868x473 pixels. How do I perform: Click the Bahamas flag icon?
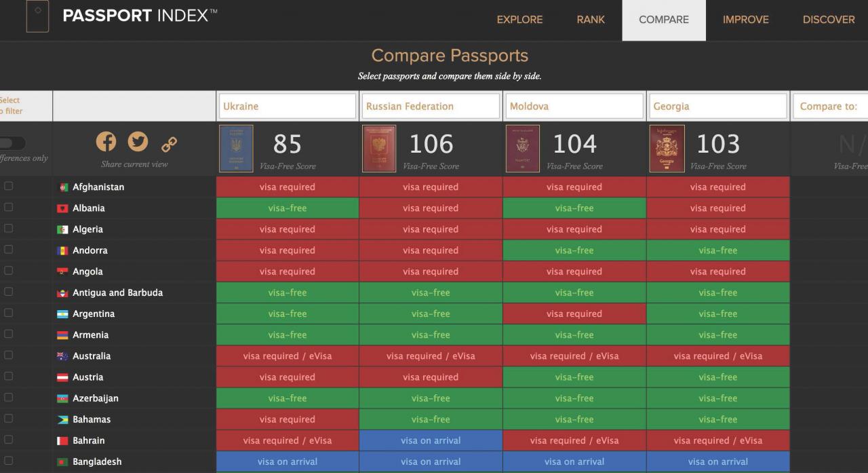(x=63, y=419)
